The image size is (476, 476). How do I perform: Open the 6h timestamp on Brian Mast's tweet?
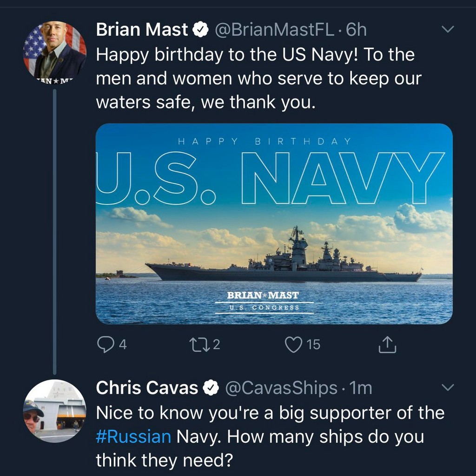tap(357, 30)
